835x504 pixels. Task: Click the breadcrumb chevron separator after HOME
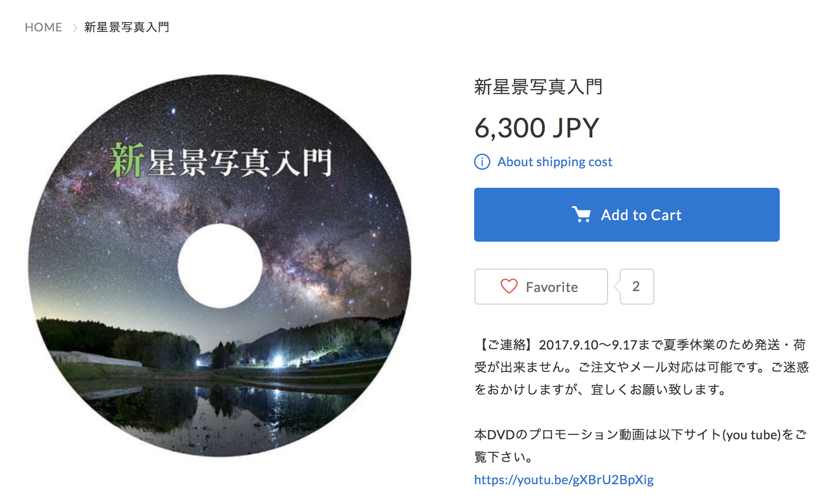pyautogui.click(x=75, y=28)
